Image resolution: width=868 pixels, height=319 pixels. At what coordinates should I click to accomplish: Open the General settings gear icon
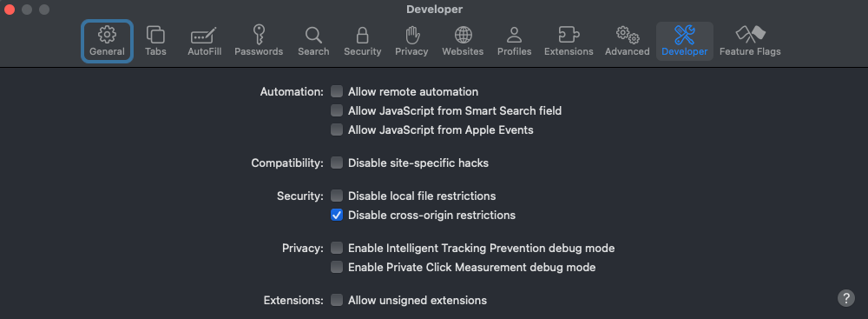[x=107, y=35]
